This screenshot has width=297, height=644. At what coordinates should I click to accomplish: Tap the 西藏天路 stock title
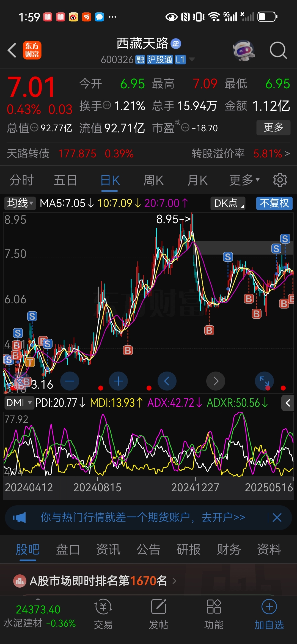click(142, 43)
